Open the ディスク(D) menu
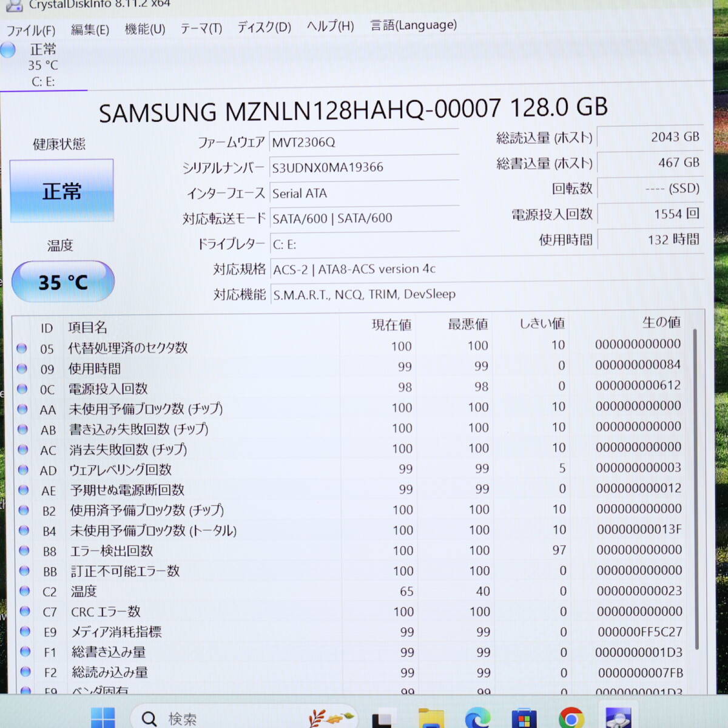The width and height of the screenshot is (728, 728). tap(264, 27)
